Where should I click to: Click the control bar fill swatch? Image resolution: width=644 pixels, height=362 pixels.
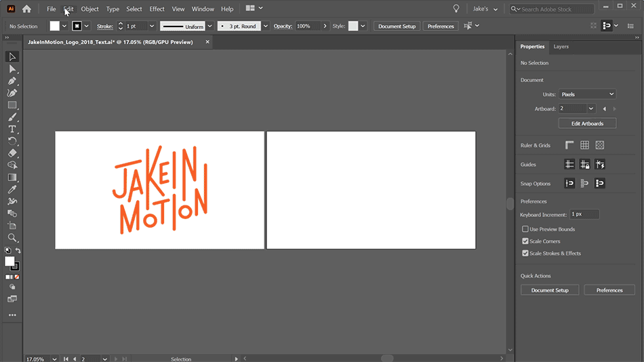point(55,26)
